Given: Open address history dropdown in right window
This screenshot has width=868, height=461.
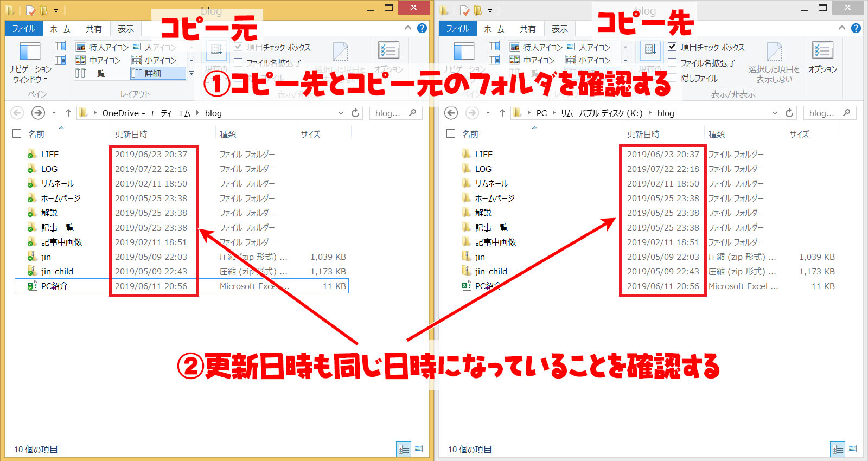Looking at the screenshot, I should [775, 113].
